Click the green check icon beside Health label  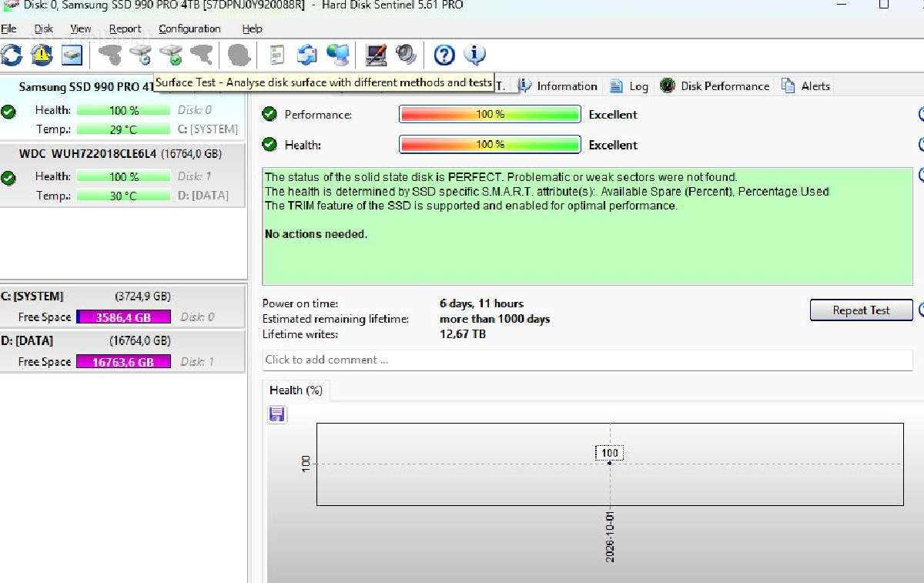click(x=269, y=144)
